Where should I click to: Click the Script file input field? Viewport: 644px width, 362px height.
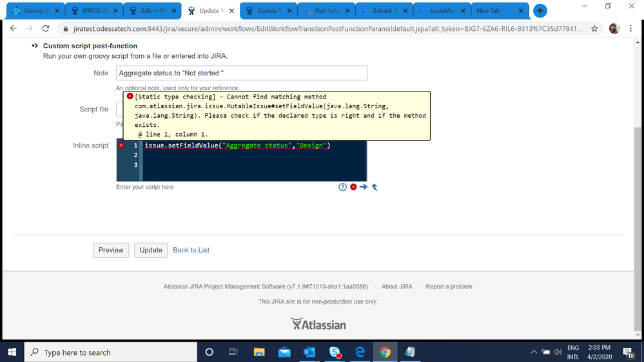click(119, 109)
